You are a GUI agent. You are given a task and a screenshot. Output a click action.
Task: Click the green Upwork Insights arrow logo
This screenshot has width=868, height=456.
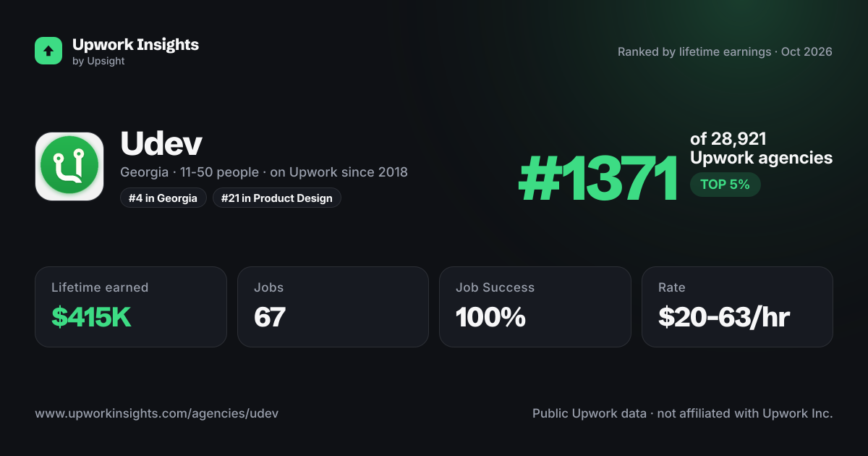click(x=48, y=51)
